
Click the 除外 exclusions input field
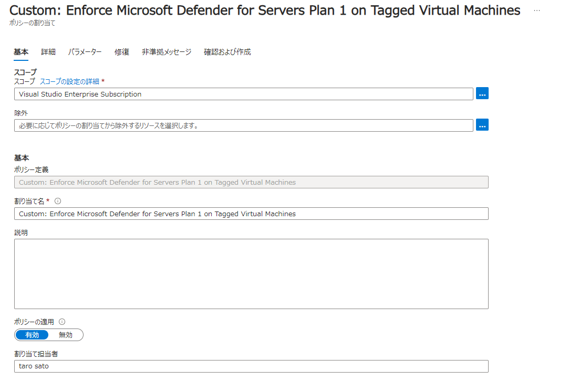pos(243,126)
